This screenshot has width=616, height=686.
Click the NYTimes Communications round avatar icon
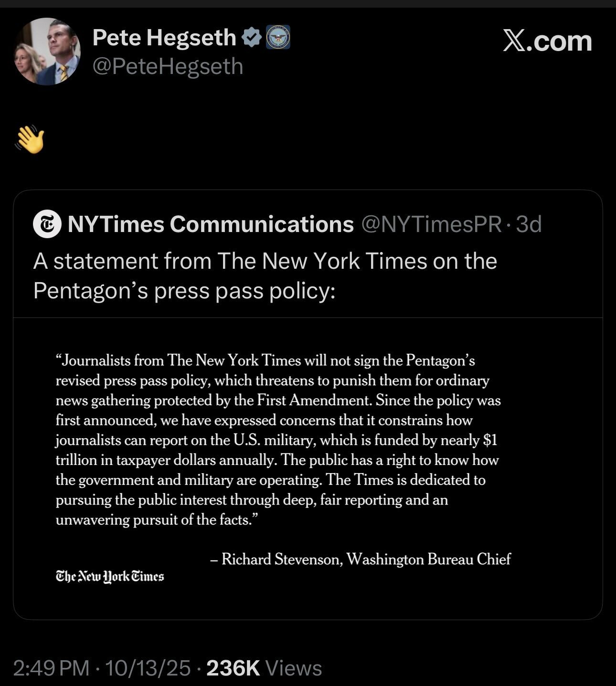tap(47, 224)
